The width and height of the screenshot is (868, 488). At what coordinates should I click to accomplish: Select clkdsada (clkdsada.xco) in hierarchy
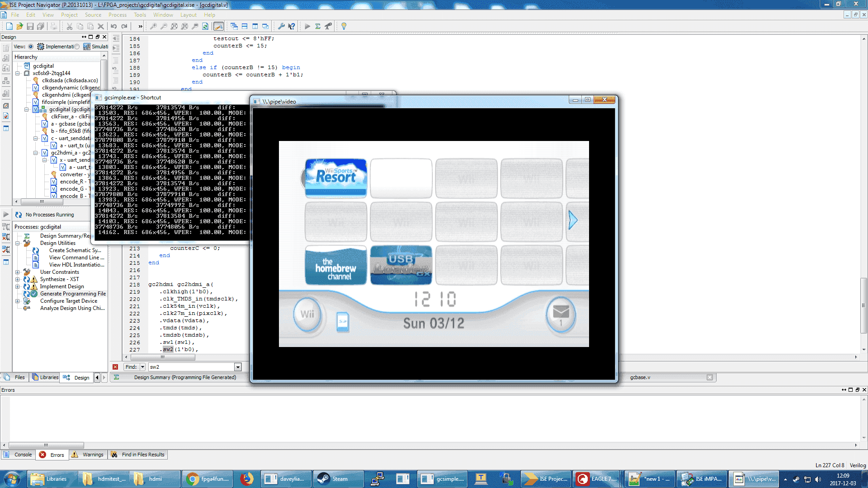pyautogui.click(x=70, y=80)
